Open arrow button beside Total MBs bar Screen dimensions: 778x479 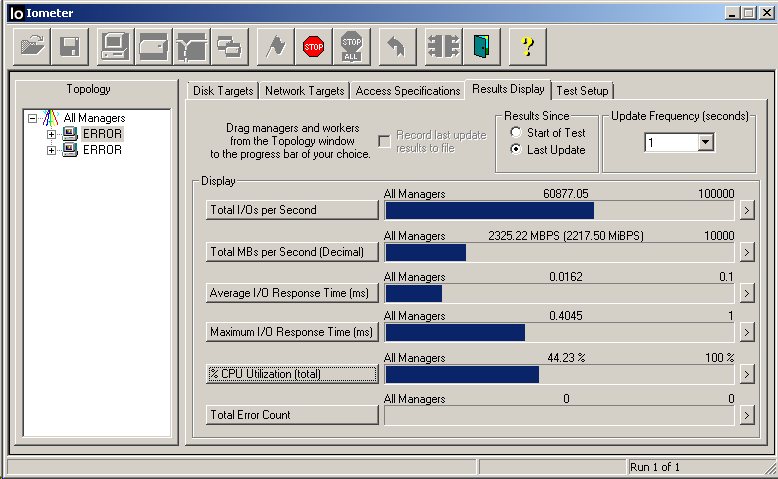pyautogui.click(x=747, y=253)
